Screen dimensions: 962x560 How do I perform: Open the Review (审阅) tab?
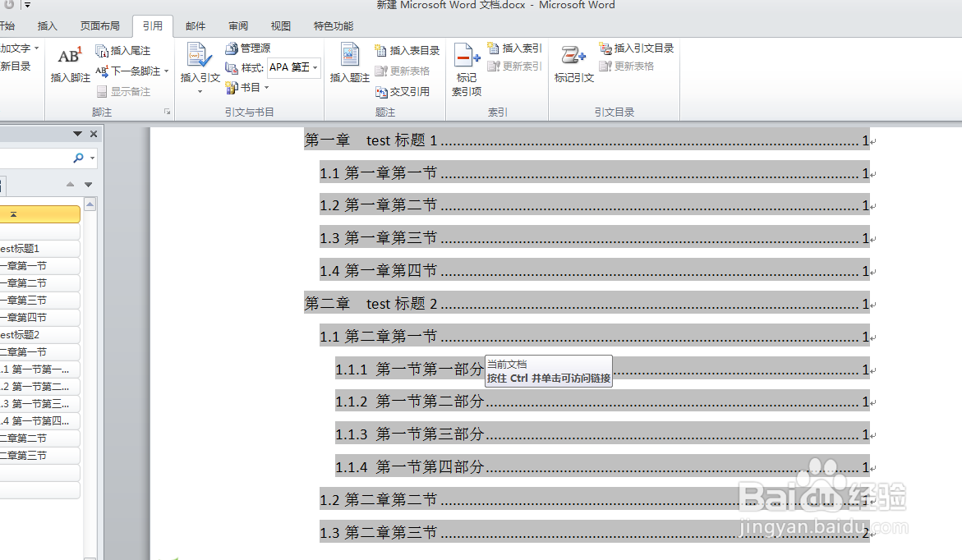[x=238, y=25]
